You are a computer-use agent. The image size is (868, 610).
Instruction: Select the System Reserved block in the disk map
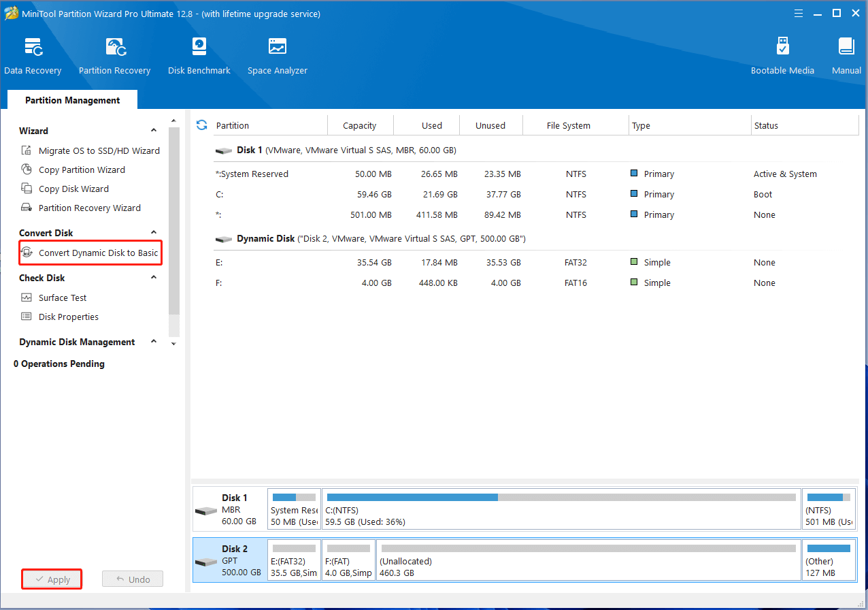pyautogui.click(x=294, y=509)
